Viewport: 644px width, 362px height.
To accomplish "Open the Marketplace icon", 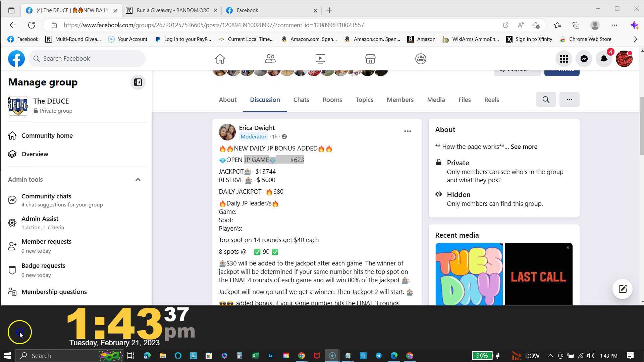I will (370, 59).
